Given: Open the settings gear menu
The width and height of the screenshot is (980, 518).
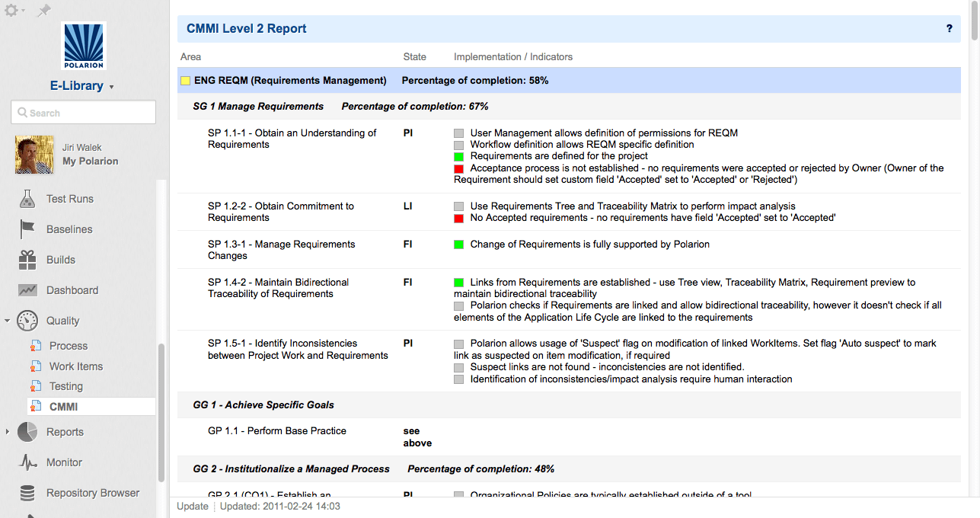Looking at the screenshot, I should click(x=15, y=11).
